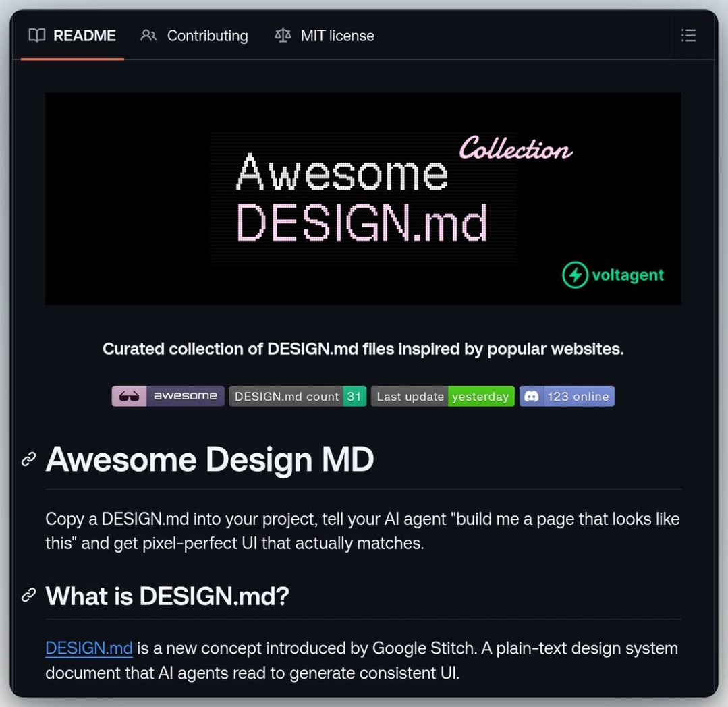Open the MIT license tab
Image resolution: width=728 pixels, height=707 pixels.
[325, 36]
